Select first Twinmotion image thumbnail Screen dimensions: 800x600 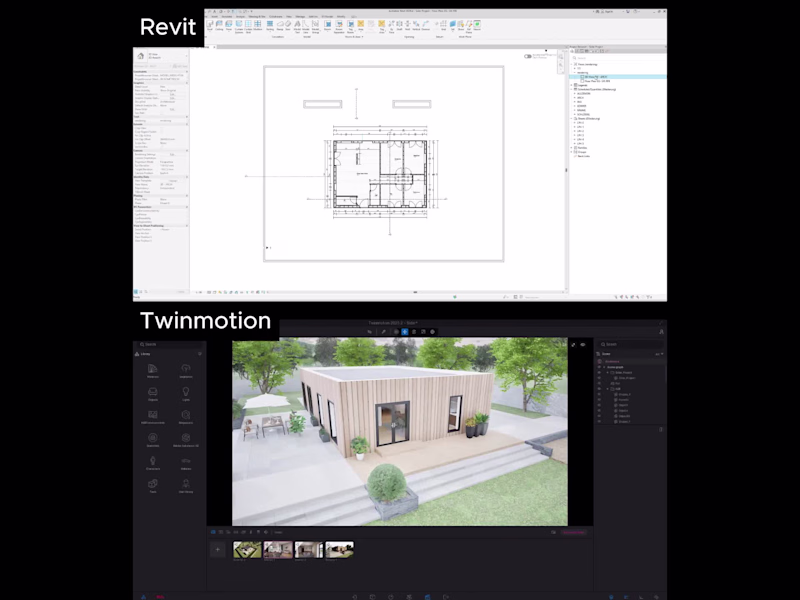pyautogui.click(x=247, y=549)
